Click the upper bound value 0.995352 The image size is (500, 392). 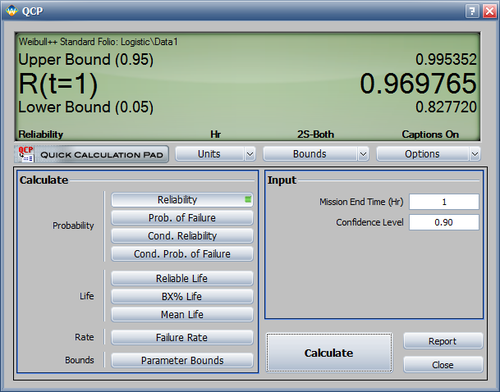(446, 60)
